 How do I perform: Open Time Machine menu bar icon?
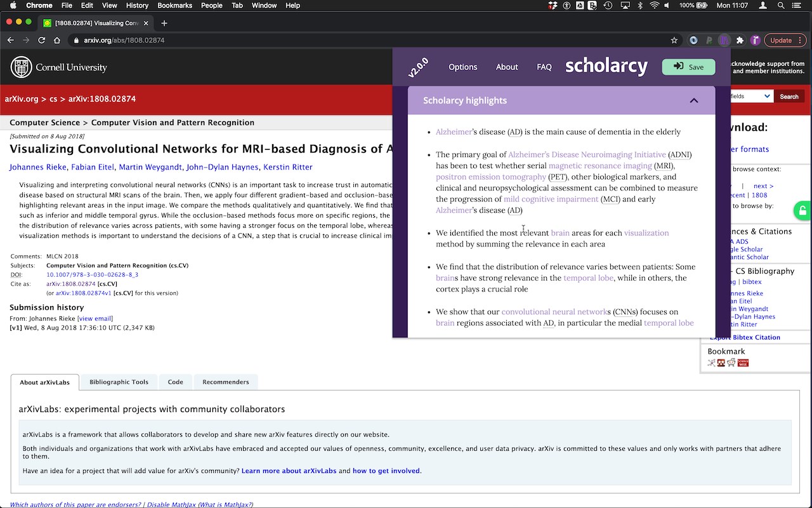(608, 5)
